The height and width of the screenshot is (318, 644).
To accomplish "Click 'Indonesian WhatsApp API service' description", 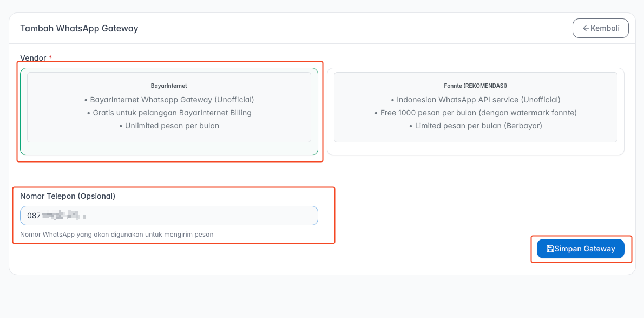I will [x=475, y=100].
